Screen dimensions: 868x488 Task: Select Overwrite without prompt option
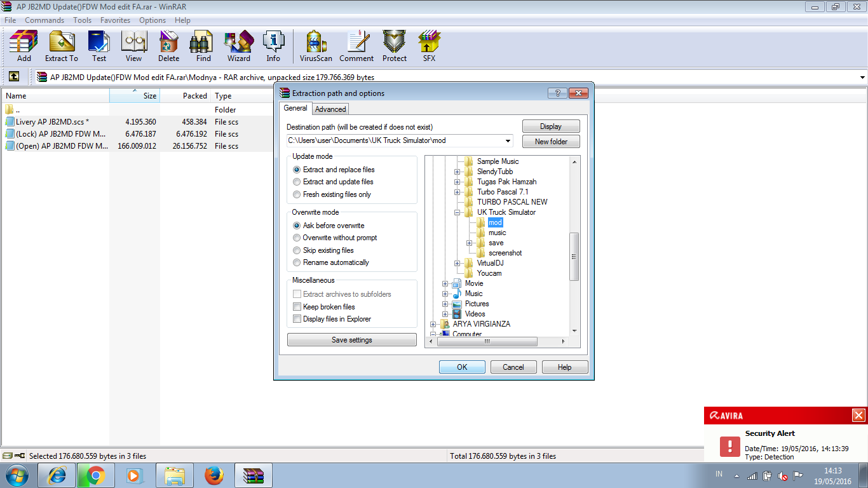click(335, 238)
